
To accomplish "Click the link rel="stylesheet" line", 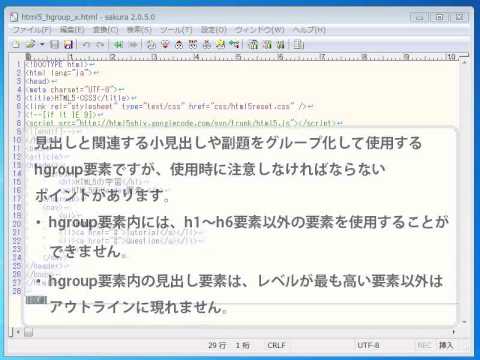I will (169, 106).
